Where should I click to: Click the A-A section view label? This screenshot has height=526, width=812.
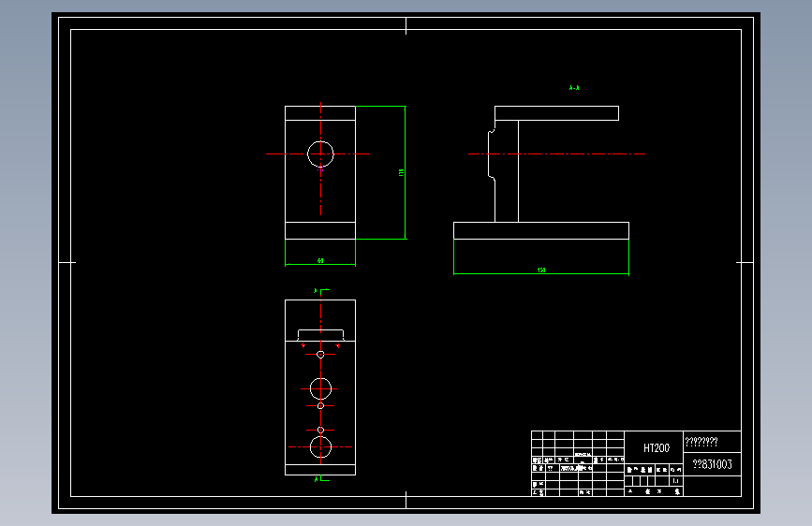tap(574, 88)
